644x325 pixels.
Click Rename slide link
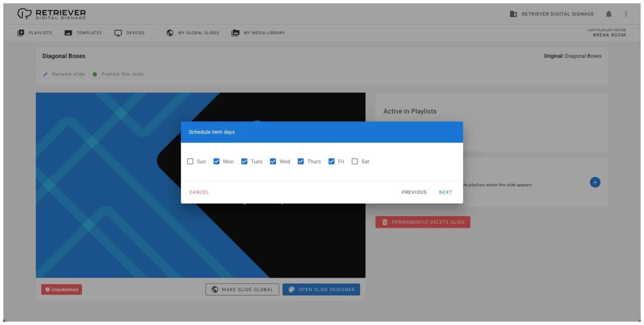(x=69, y=74)
